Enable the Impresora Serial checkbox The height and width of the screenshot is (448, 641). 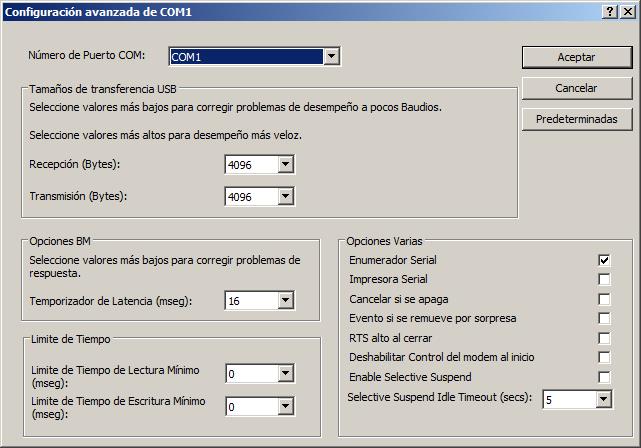tap(604, 279)
